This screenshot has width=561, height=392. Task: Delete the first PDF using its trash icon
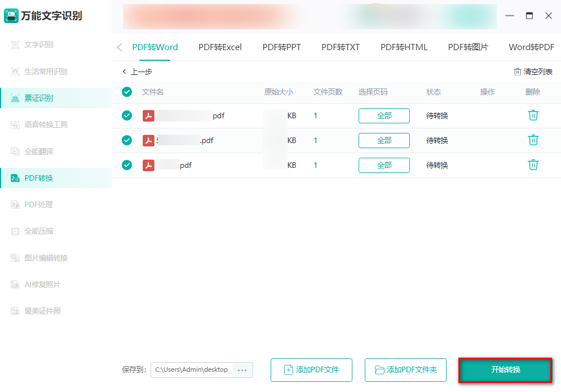pos(533,115)
